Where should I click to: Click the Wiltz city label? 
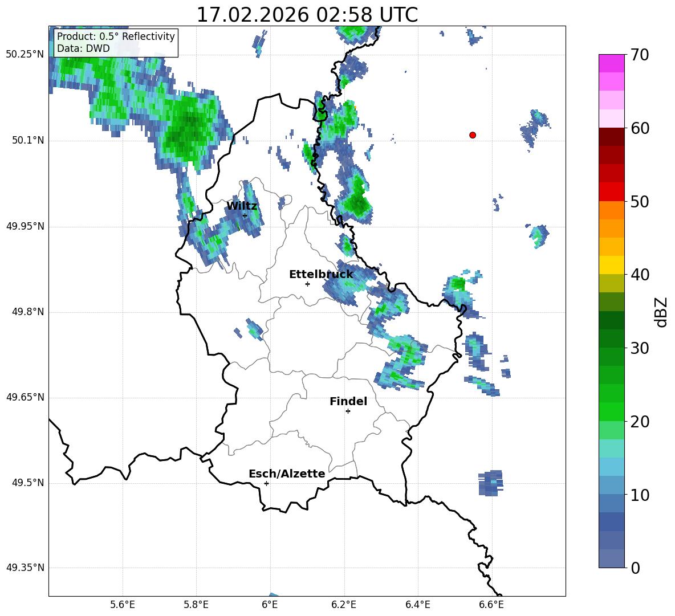click(x=242, y=206)
